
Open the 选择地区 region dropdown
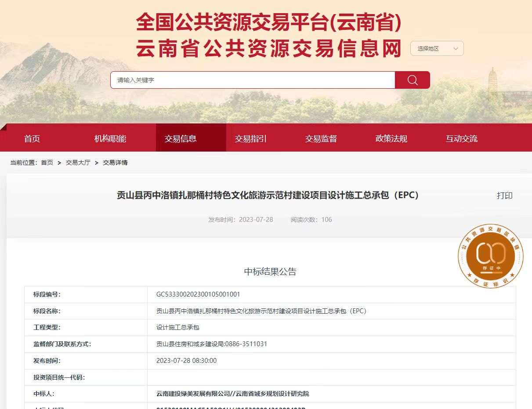[437, 48]
